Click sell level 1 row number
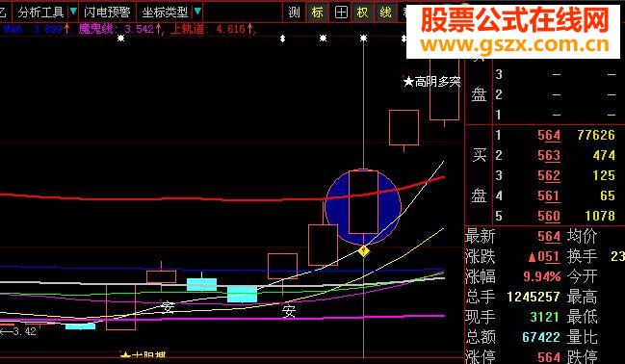625x364 pixels. [498, 116]
